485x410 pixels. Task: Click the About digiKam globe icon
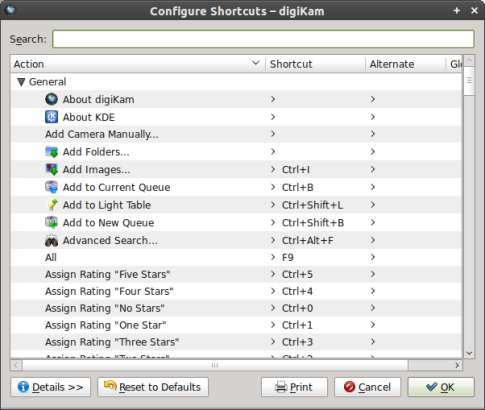[x=51, y=99]
